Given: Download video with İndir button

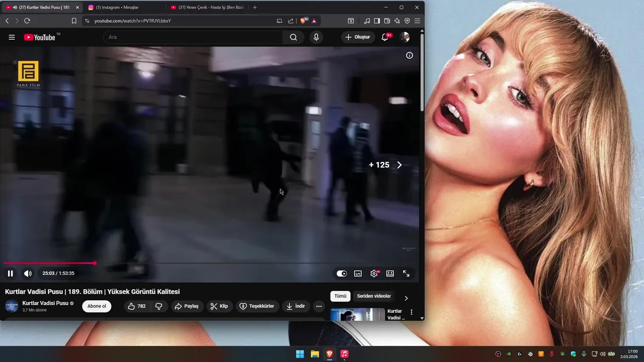Looking at the screenshot, I should [x=295, y=306].
